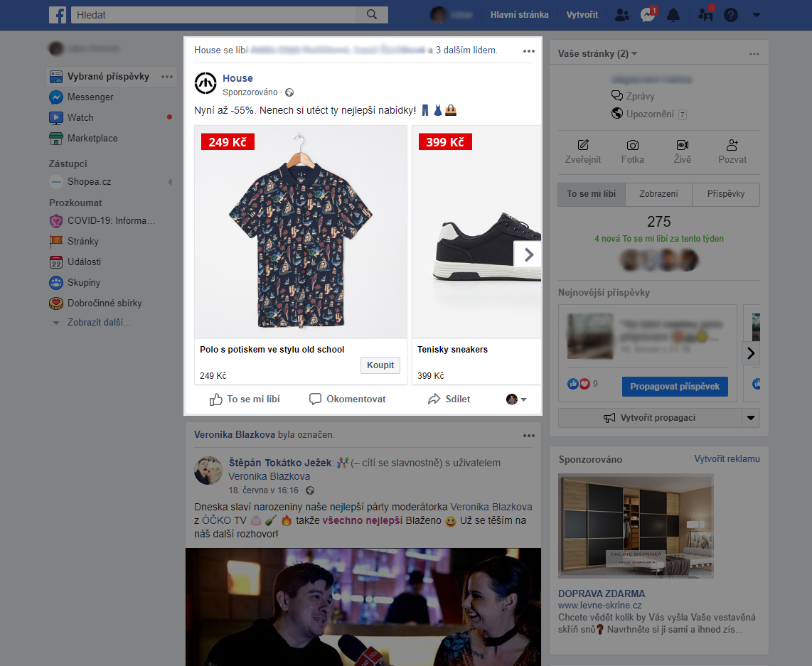Comment on the House sponsored post
This screenshot has height=666, width=812.
(347, 399)
